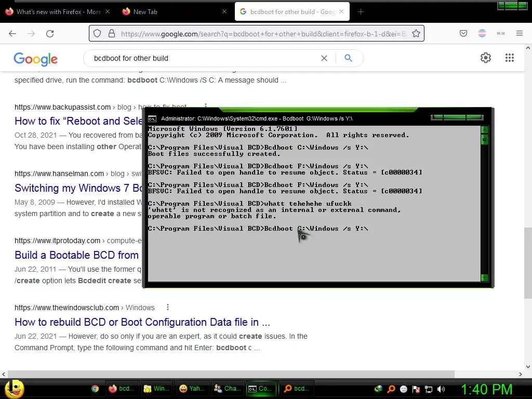Open Google settings gear

(x=486, y=58)
